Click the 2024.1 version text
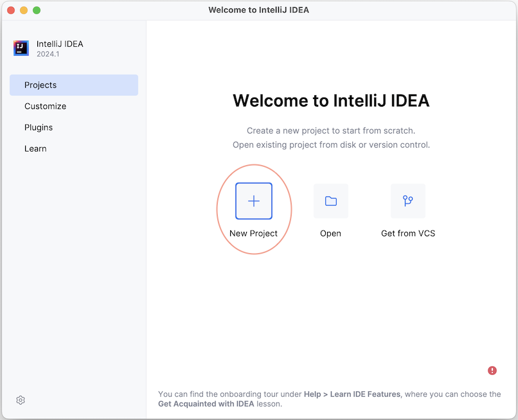 click(x=48, y=54)
